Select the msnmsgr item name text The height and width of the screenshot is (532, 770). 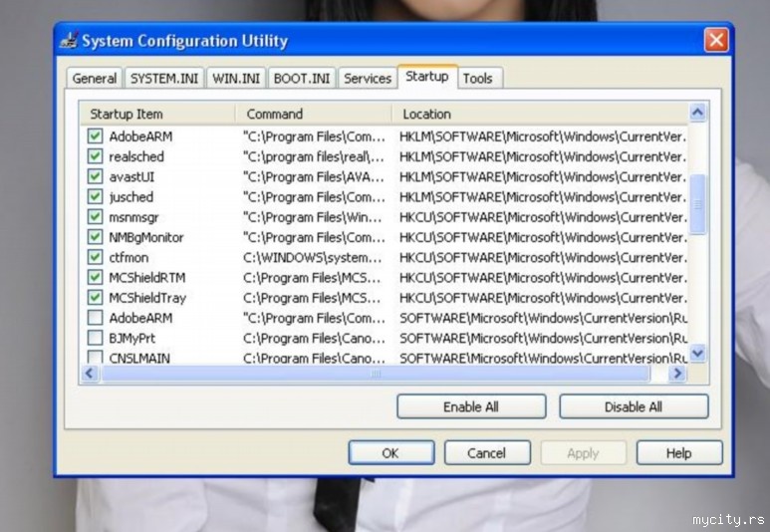click(133, 217)
